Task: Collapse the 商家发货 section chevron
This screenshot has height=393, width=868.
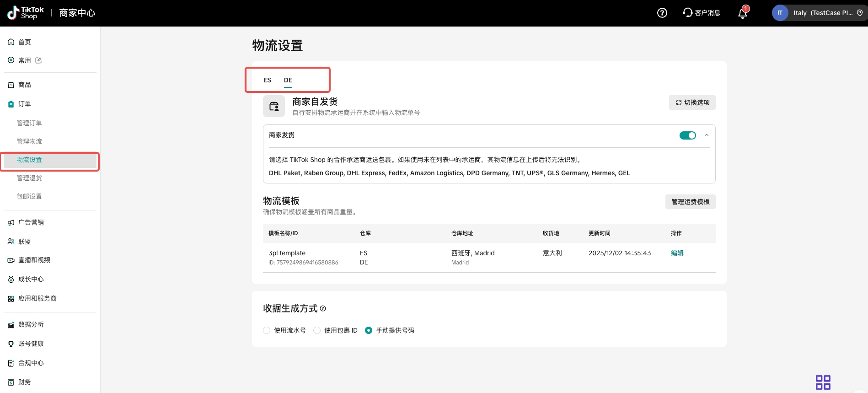Action: tap(707, 135)
